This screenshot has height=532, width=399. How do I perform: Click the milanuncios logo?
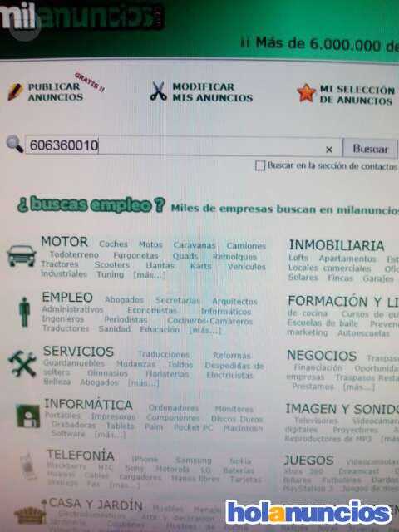click(81, 17)
